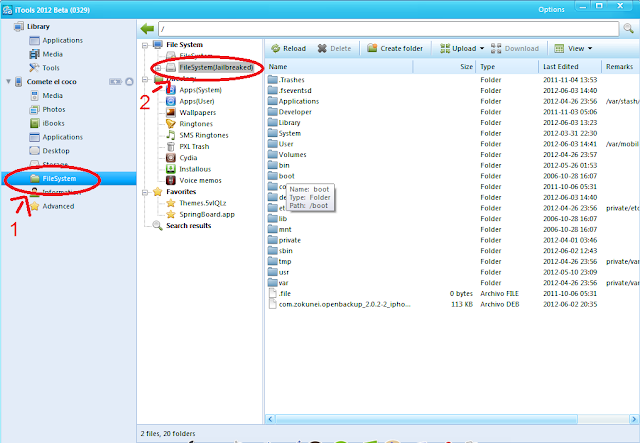Click the eject icon next to device name
Viewport: 640px width, 443px height.
(x=129, y=82)
